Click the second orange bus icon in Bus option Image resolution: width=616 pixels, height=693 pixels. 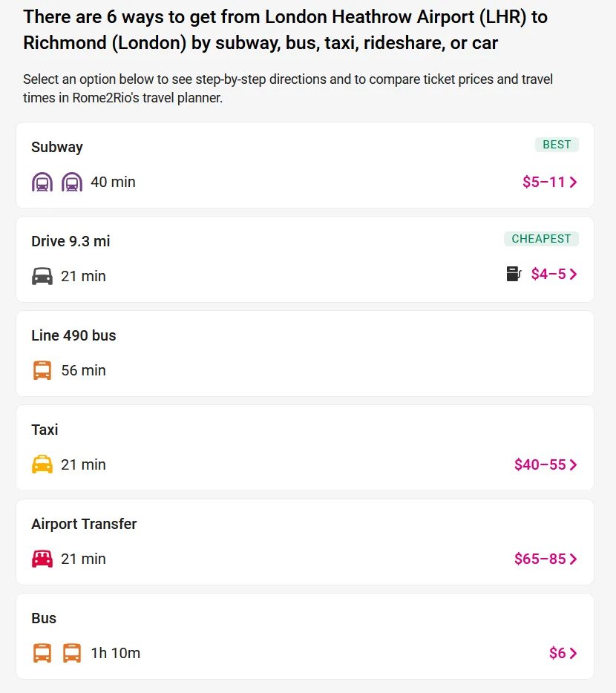[72, 653]
